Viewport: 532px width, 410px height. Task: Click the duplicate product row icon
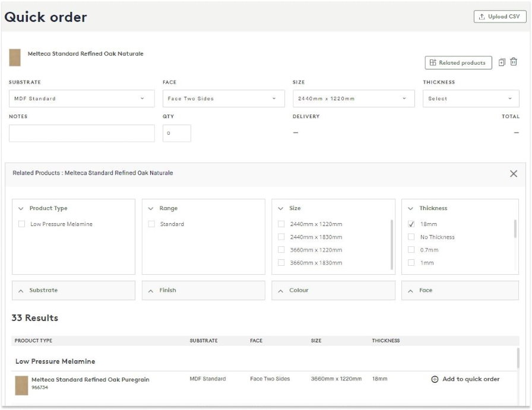point(502,62)
